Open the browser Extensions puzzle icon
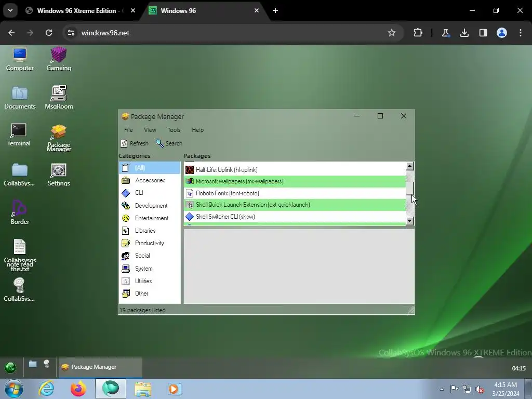 point(418,33)
